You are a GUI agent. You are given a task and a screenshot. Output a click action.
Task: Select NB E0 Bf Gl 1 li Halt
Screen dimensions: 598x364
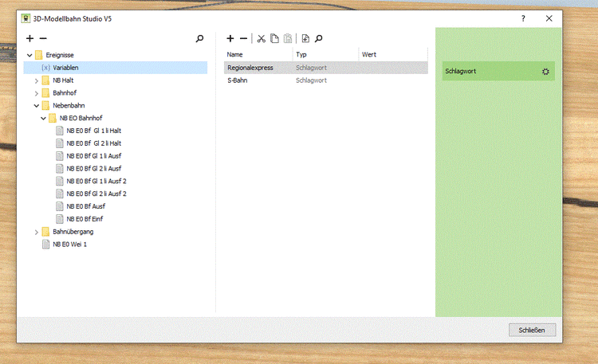[94, 131]
